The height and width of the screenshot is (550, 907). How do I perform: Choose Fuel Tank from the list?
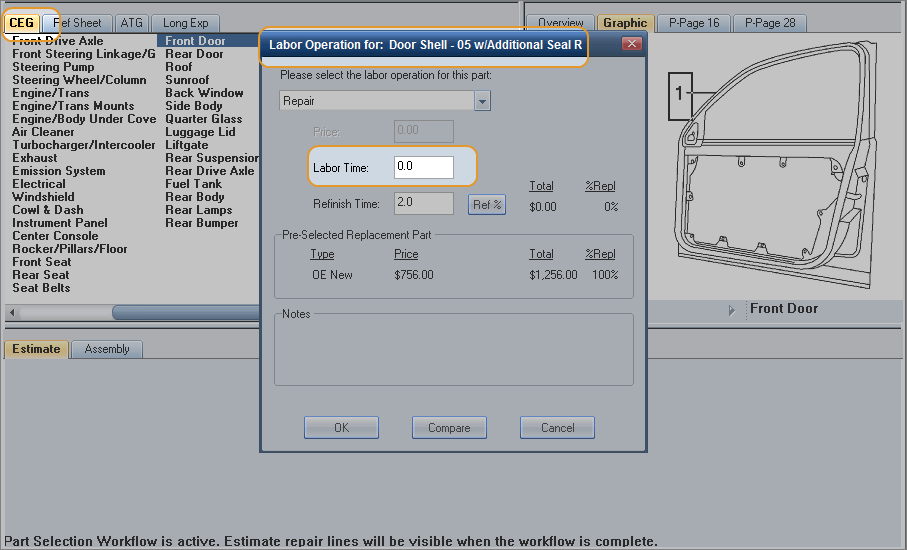click(193, 184)
